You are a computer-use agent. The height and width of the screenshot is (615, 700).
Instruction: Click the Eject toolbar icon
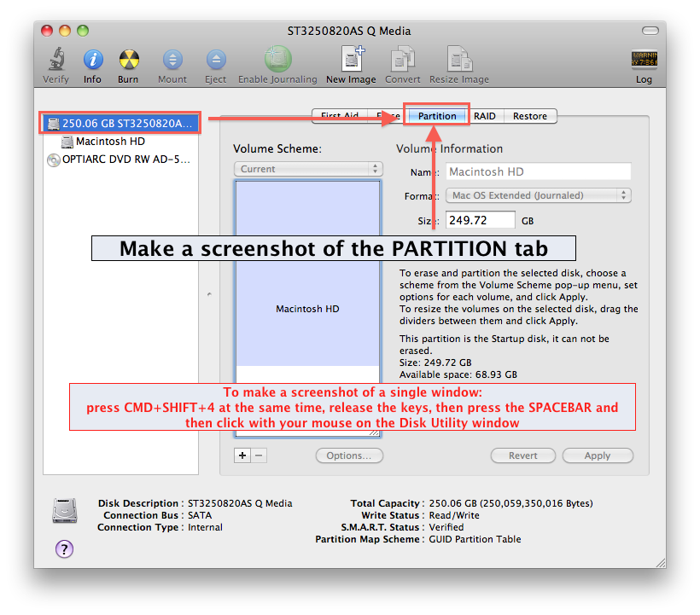[216, 60]
